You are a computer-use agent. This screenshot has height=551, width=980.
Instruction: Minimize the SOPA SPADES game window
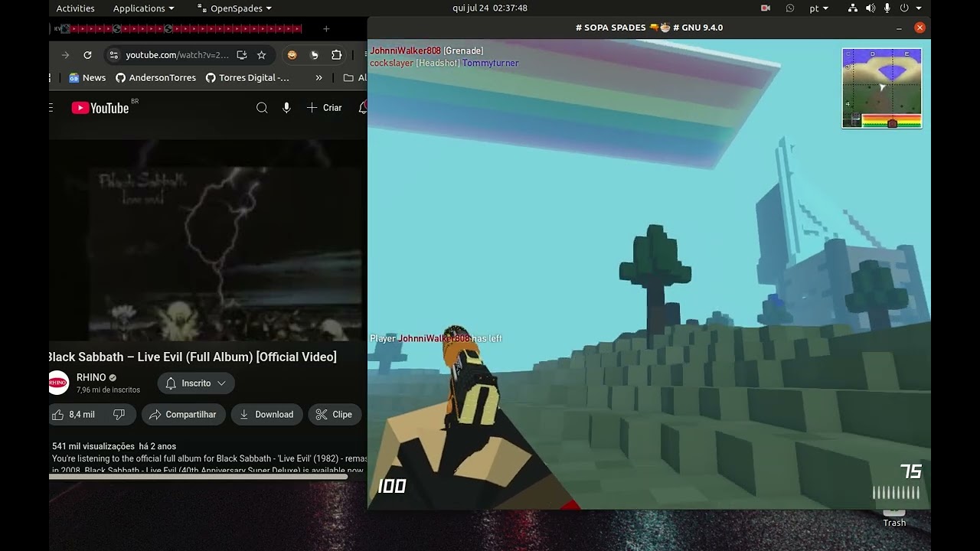(899, 28)
